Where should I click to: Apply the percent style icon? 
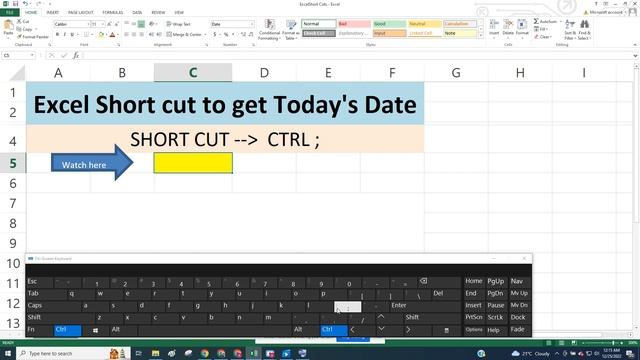point(226,35)
